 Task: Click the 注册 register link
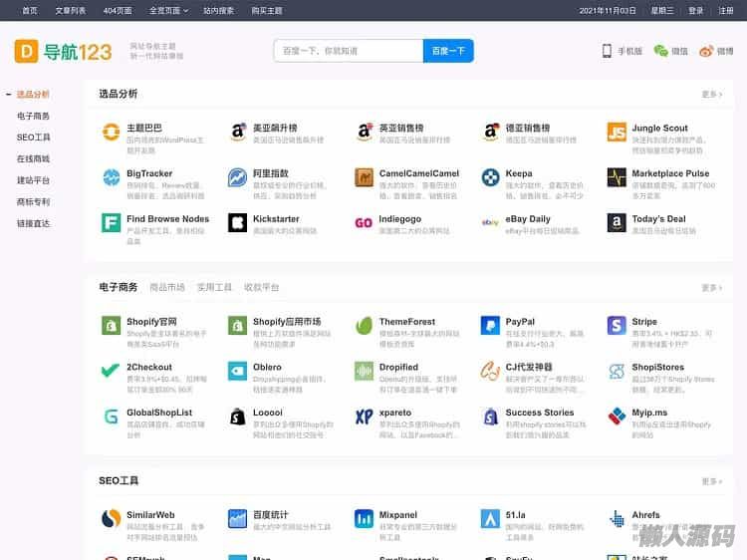tap(726, 11)
